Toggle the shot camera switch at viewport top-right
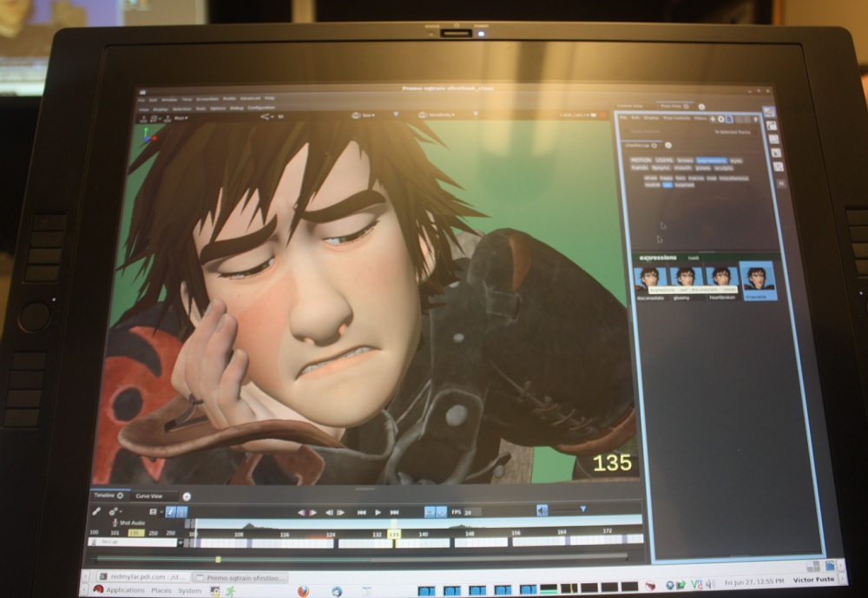Viewport: 868px width, 598px height. point(594,115)
